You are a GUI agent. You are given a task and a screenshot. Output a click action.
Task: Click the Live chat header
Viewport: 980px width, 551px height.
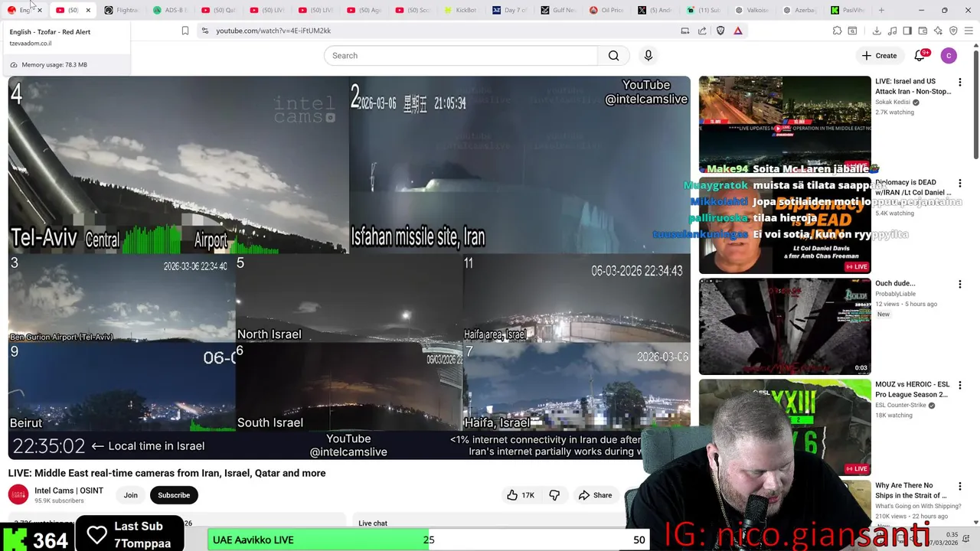pyautogui.click(x=373, y=523)
